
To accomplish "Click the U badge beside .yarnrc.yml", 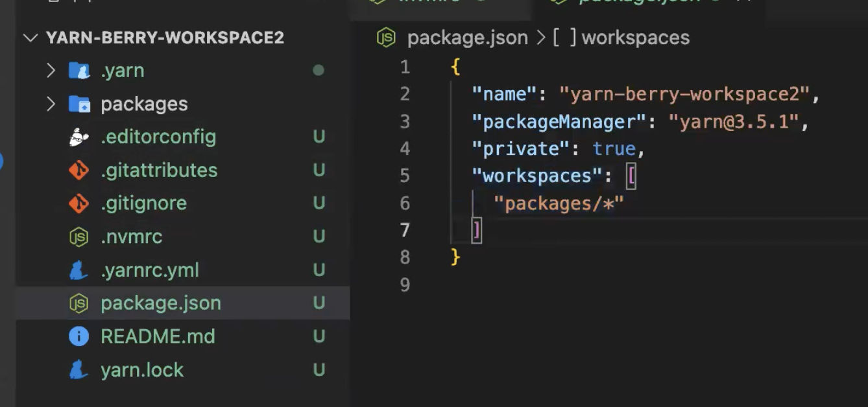I will 319,270.
